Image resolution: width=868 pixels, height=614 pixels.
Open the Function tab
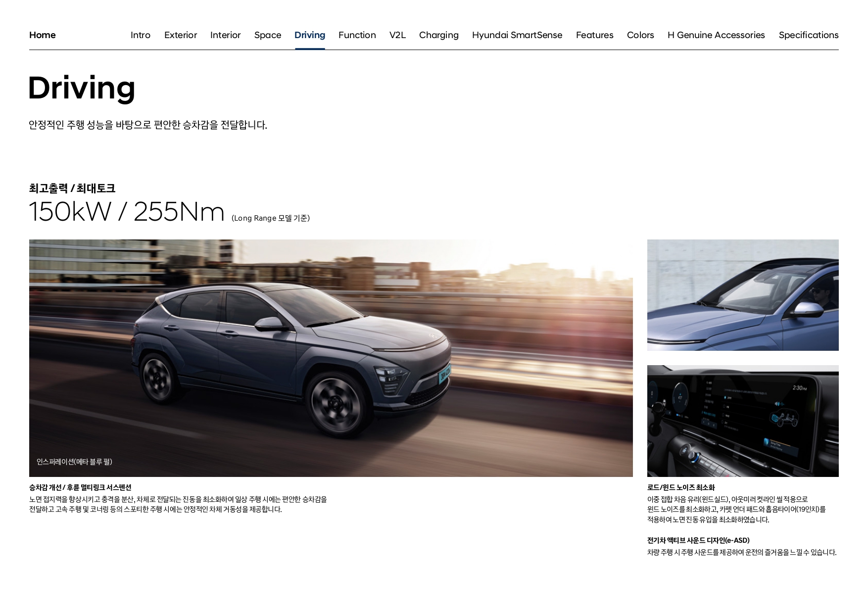pos(357,35)
